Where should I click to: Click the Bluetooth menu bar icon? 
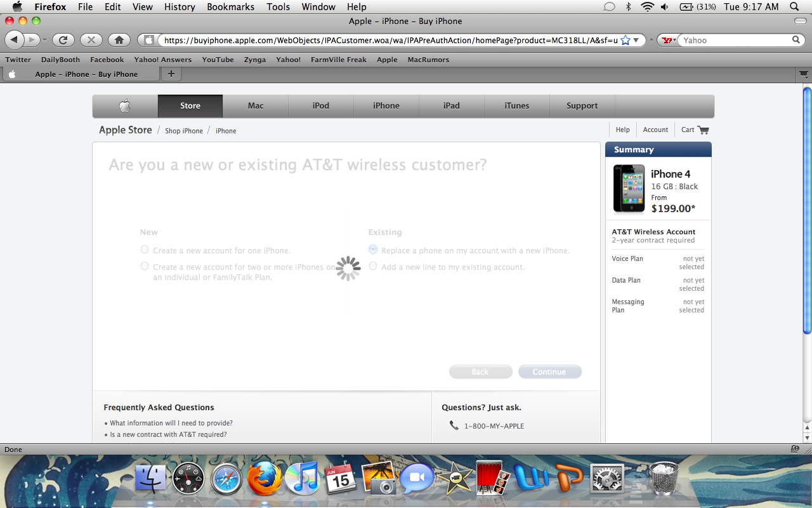(629, 7)
